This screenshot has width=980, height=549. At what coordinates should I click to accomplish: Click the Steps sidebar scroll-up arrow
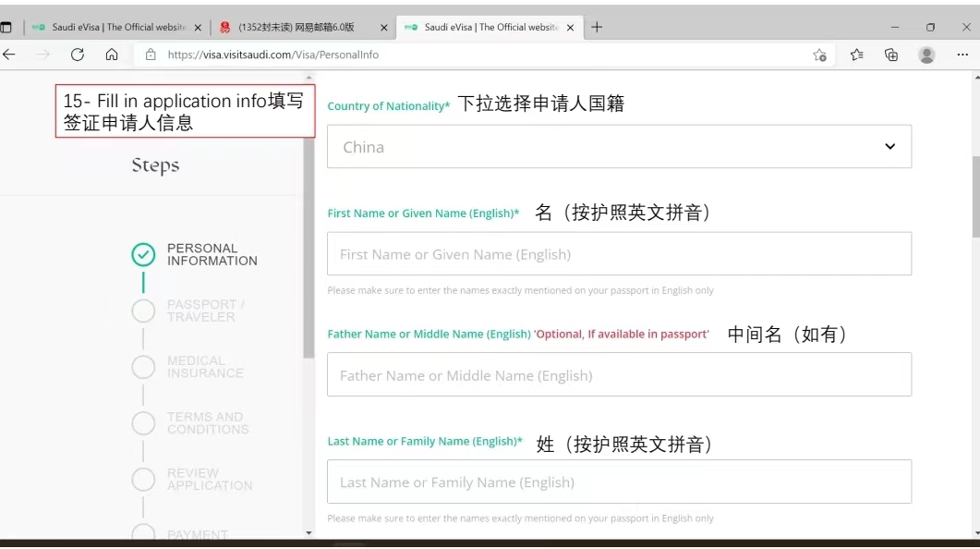pyautogui.click(x=309, y=78)
